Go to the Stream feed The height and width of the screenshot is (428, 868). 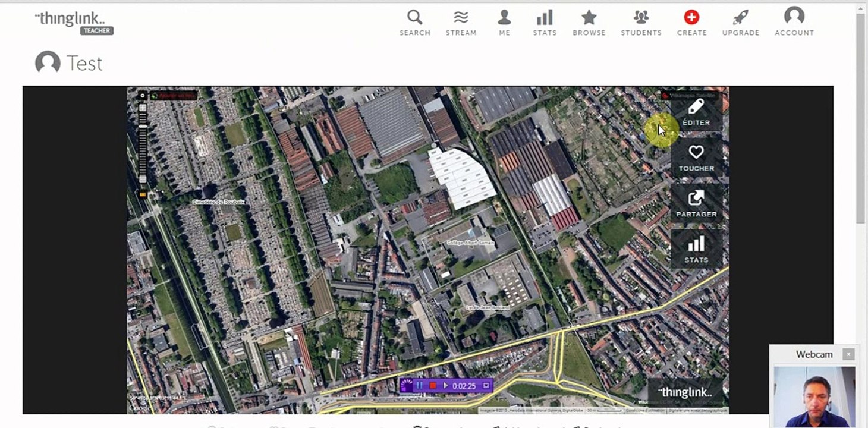coord(461,23)
